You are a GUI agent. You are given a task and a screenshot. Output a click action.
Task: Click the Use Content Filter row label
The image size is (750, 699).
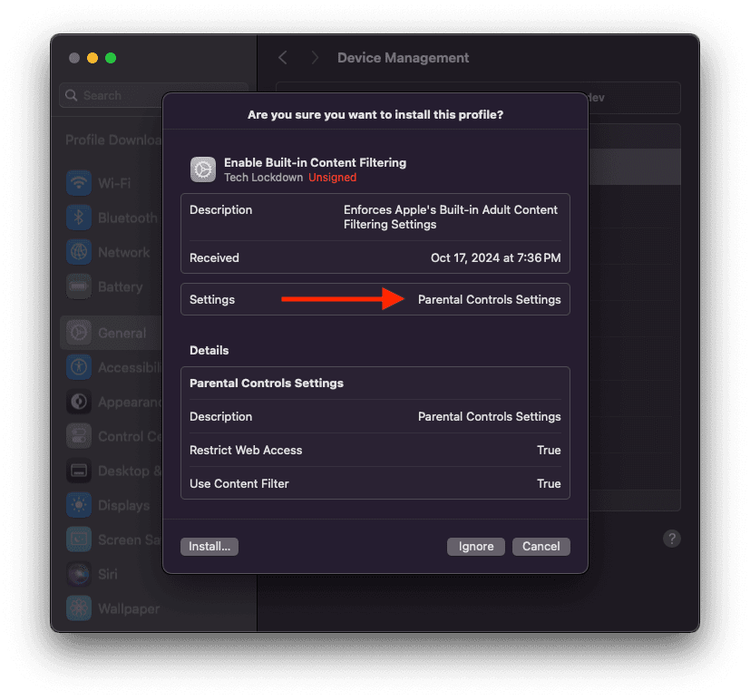tap(239, 484)
